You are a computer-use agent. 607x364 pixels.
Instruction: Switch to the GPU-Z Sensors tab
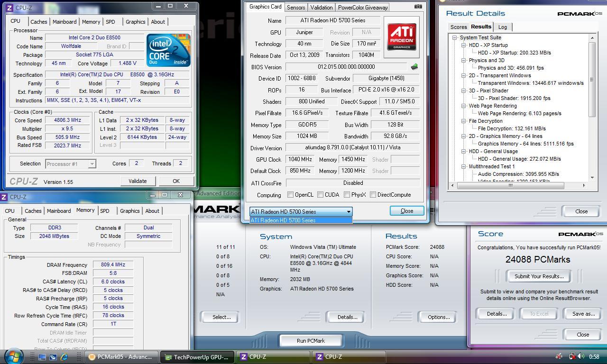296,8
